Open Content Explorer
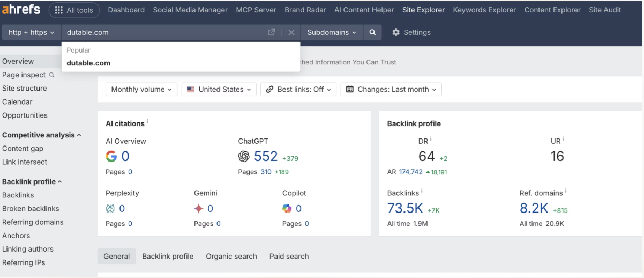Image resolution: width=644 pixels, height=278 pixels. point(552,10)
